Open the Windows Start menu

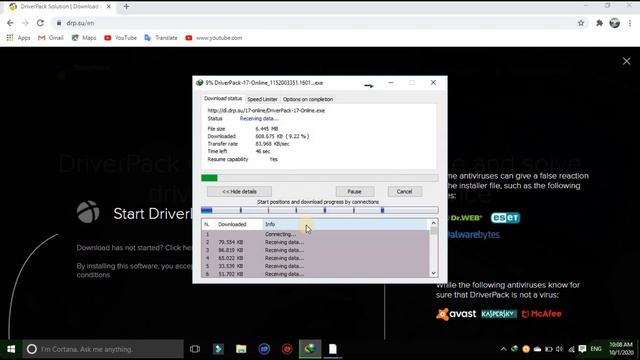(11, 349)
